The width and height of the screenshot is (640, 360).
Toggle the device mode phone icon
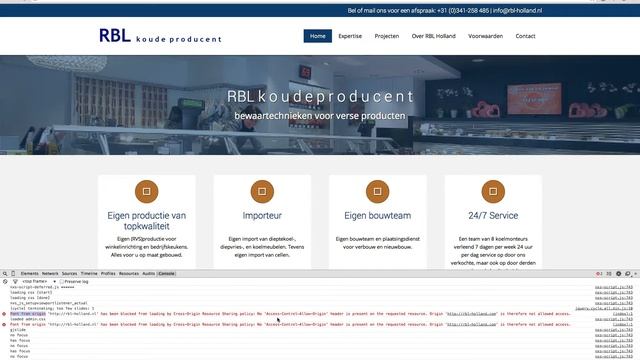13,274
